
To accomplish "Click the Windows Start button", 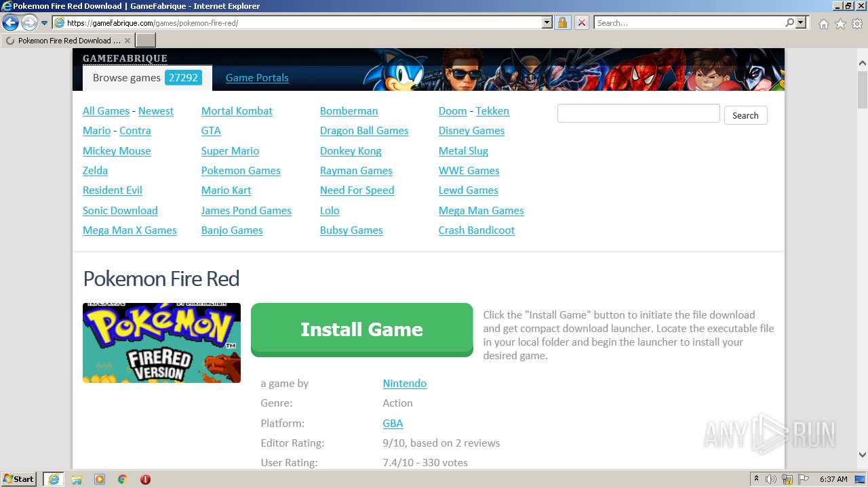I will [x=19, y=479].
